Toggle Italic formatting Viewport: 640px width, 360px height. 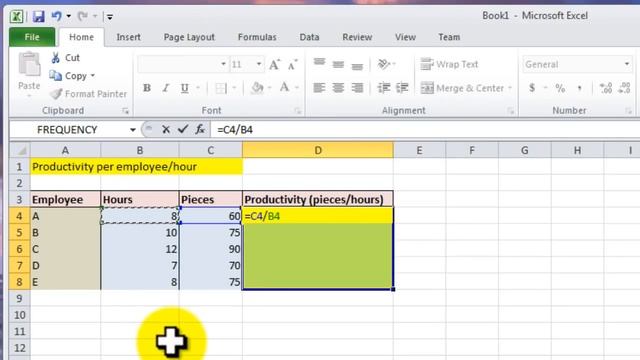166,88
